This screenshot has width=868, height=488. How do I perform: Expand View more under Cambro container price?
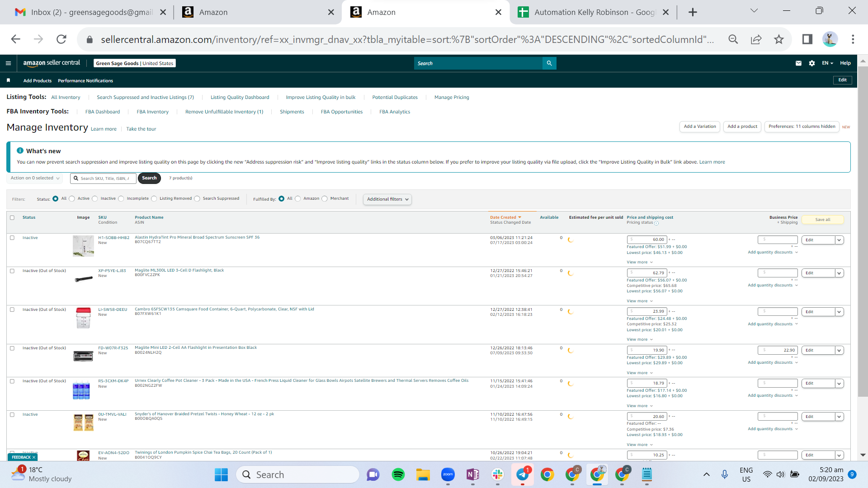(640, 340)
